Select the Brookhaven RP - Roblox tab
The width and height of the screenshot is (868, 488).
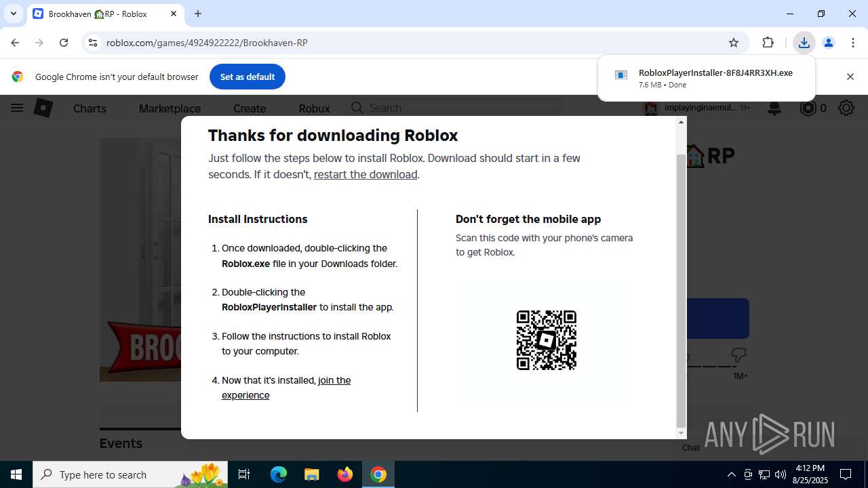point(104,14)
